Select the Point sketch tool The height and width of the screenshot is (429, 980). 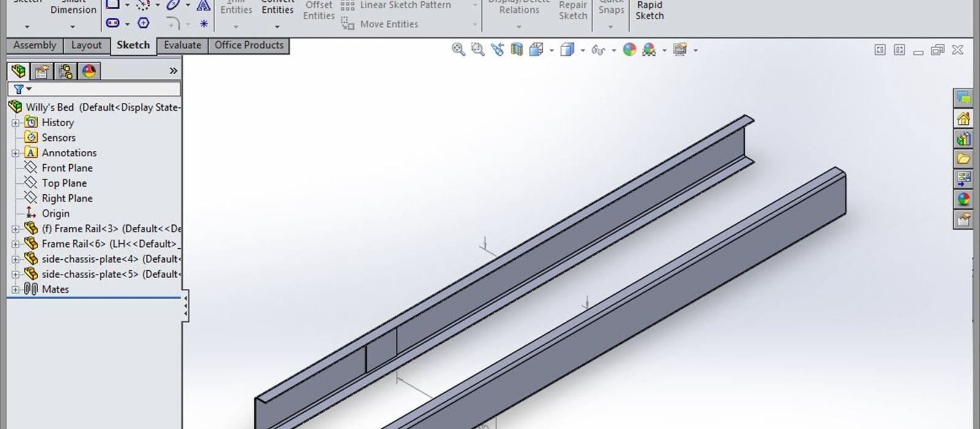tap(204, 24)
